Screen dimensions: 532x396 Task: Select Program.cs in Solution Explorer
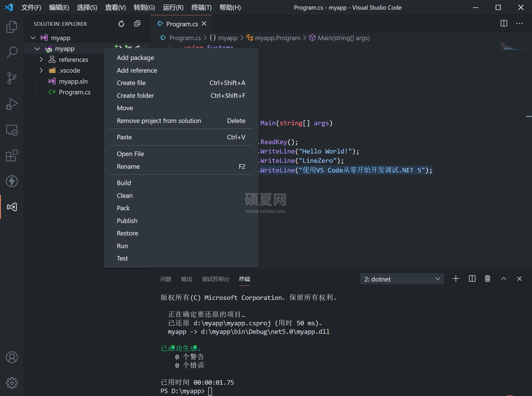coord(74,92)
